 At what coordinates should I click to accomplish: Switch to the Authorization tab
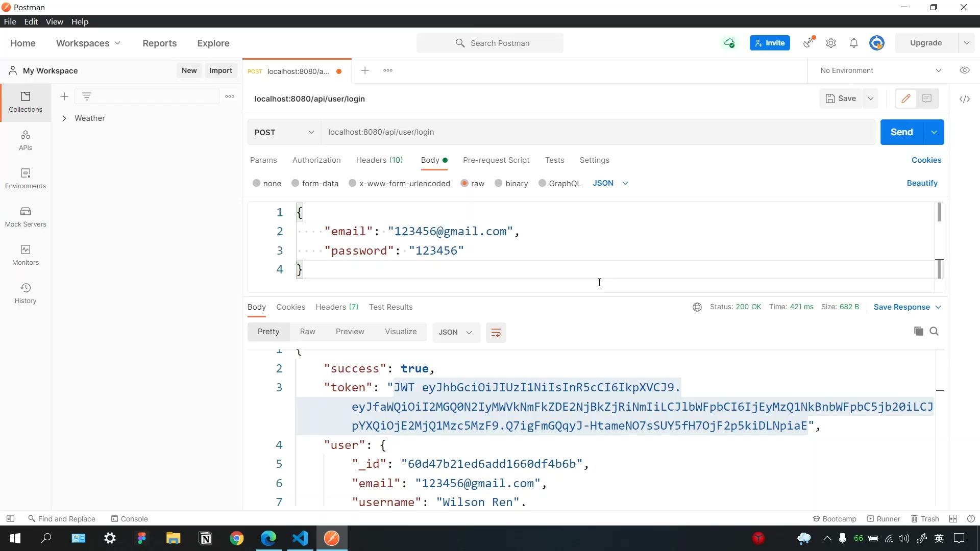316,160
